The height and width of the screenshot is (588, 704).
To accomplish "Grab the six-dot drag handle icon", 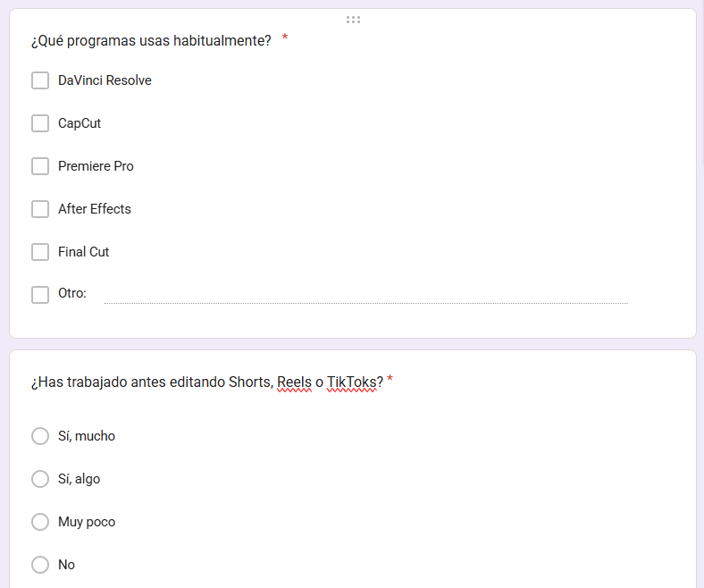I will pos(354,20).
